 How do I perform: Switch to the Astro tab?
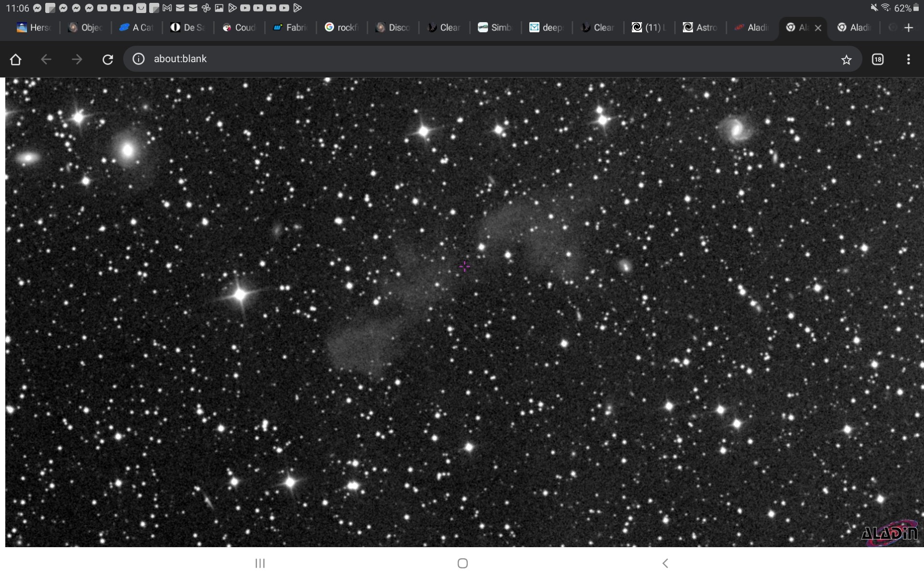pyautogui.click(x=701, y=28)
